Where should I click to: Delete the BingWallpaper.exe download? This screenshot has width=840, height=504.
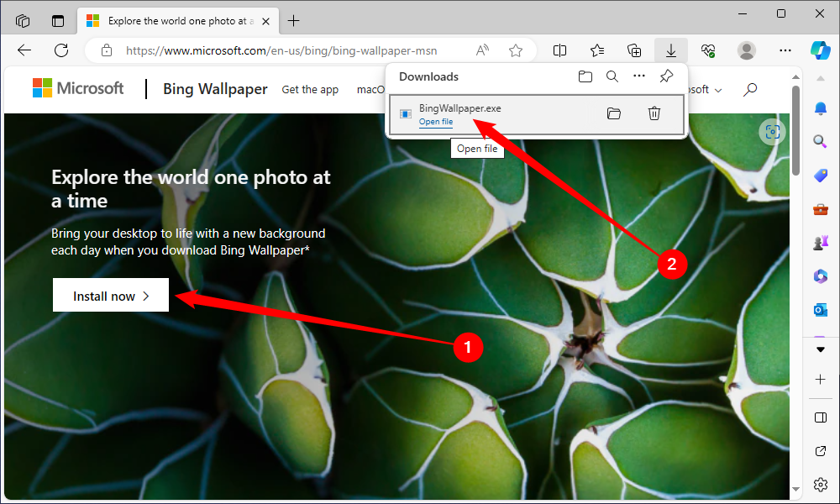coord(654,113)
